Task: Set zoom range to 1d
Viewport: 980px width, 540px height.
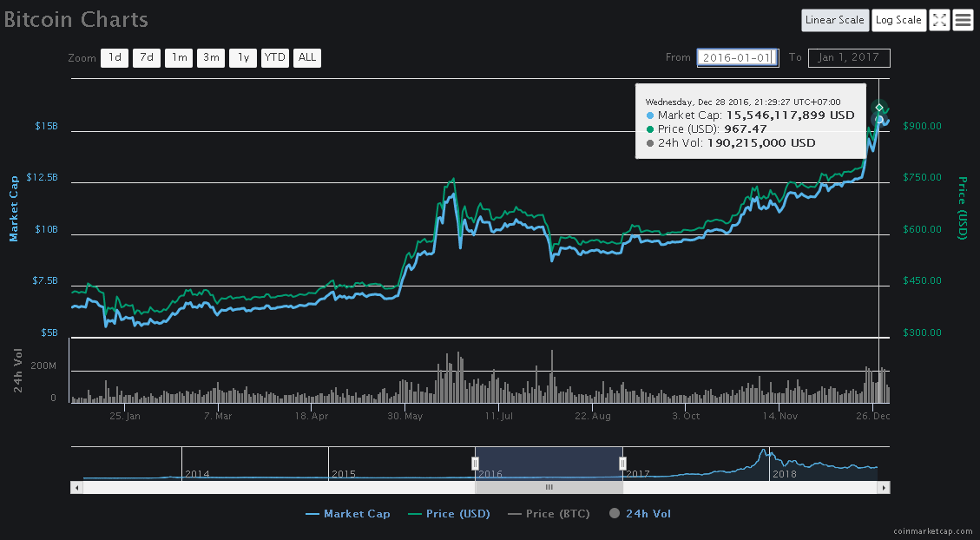Action: point(115,57)
